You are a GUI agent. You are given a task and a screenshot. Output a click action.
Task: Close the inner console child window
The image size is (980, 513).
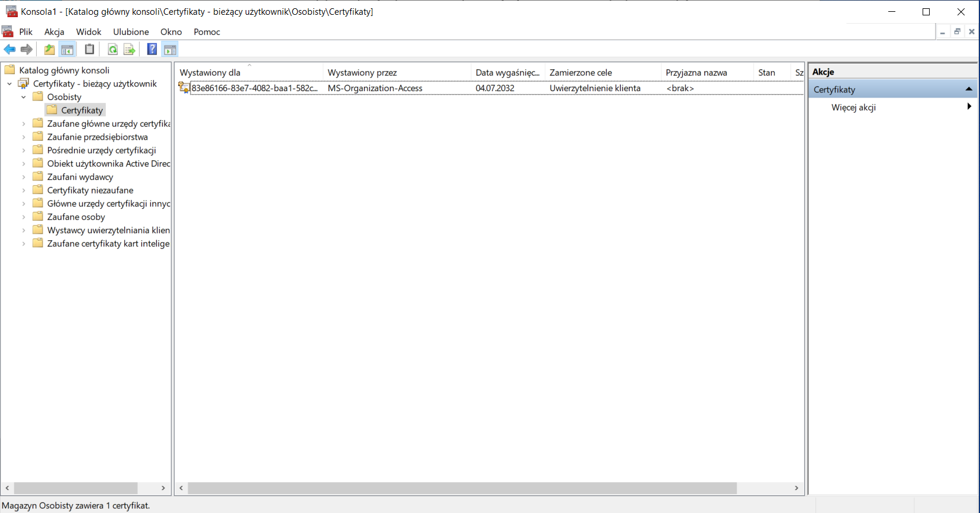coord(971,32)
